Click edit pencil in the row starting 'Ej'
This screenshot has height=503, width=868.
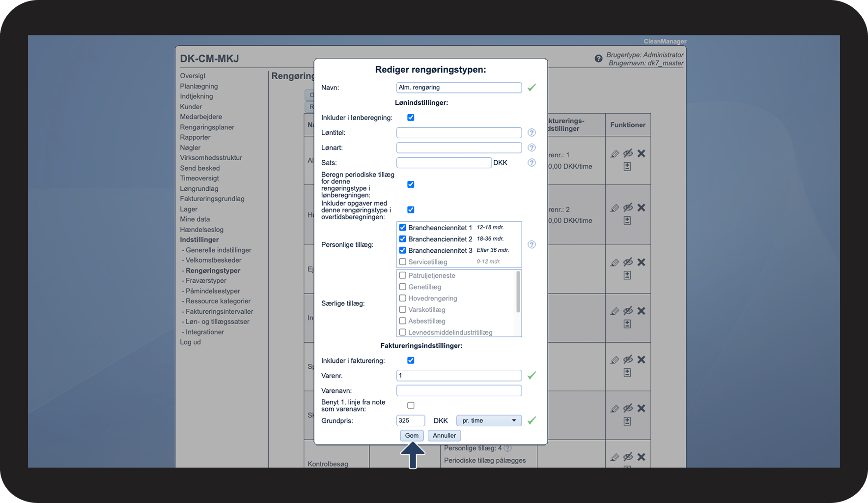[615, 262]
